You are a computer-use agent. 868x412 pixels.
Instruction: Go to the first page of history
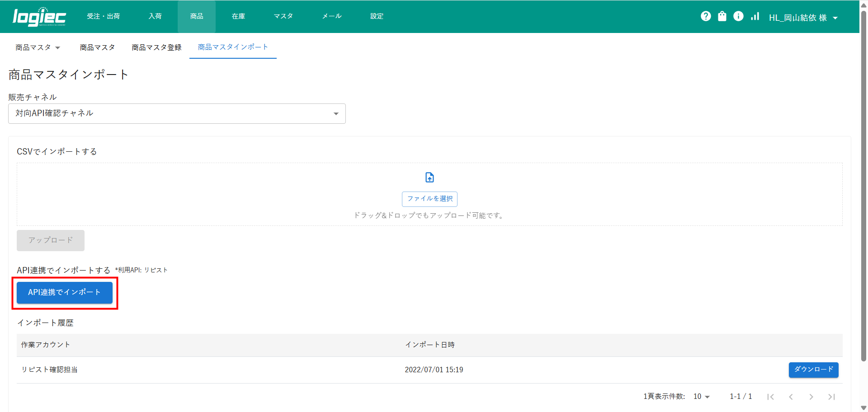click(x=770, y=397)
